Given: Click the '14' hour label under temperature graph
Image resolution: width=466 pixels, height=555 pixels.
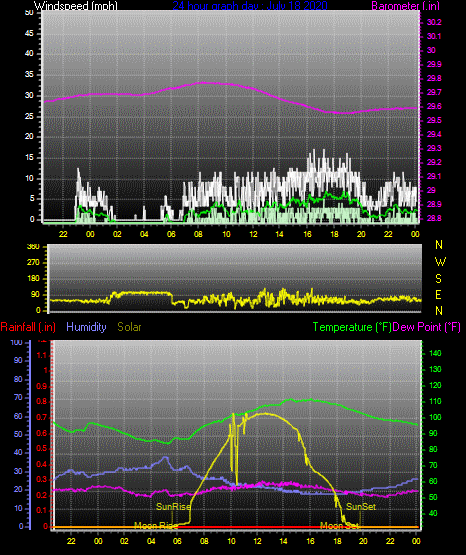Looking at the screenshot, I should (283, 541).
